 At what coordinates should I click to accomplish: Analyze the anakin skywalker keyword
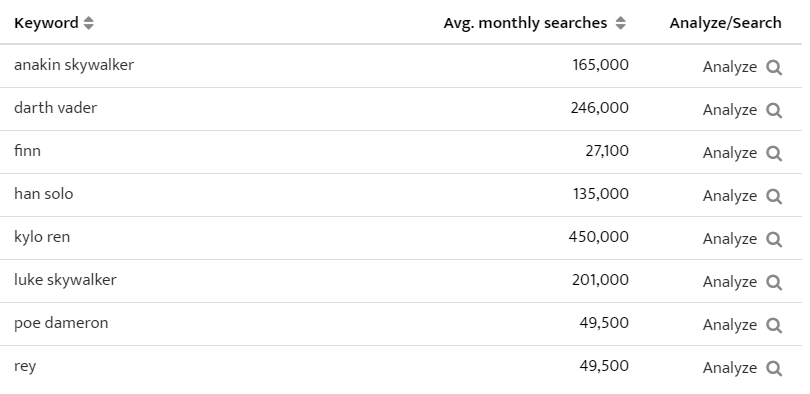tap(729, 67)
